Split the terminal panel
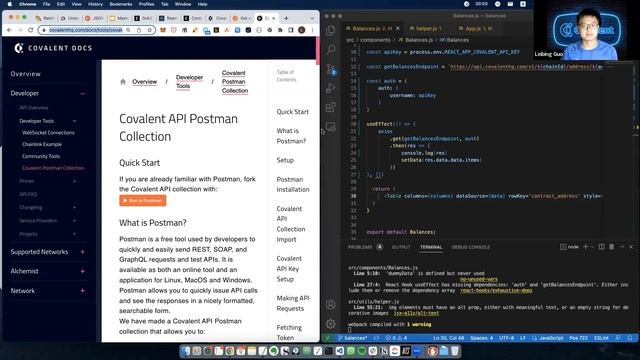This screenshot has width=640, height=360. click(602, 247)
